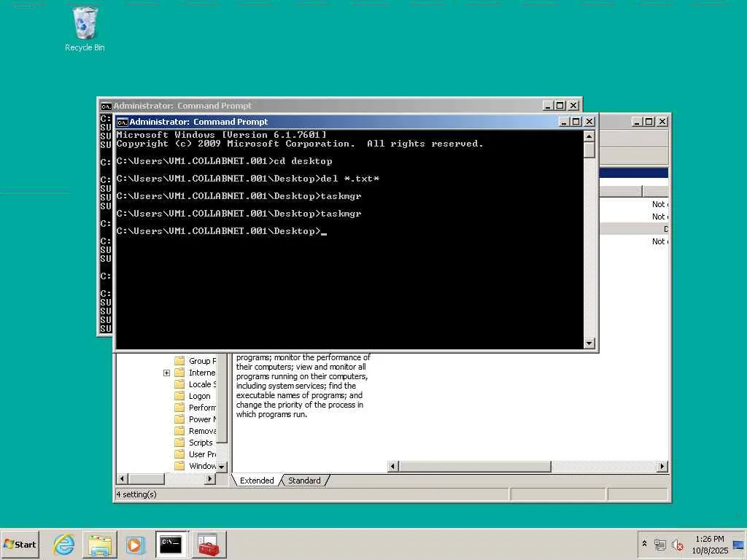Select the Remova folder in tree
The image size is (747, 560).
(196, 431)
